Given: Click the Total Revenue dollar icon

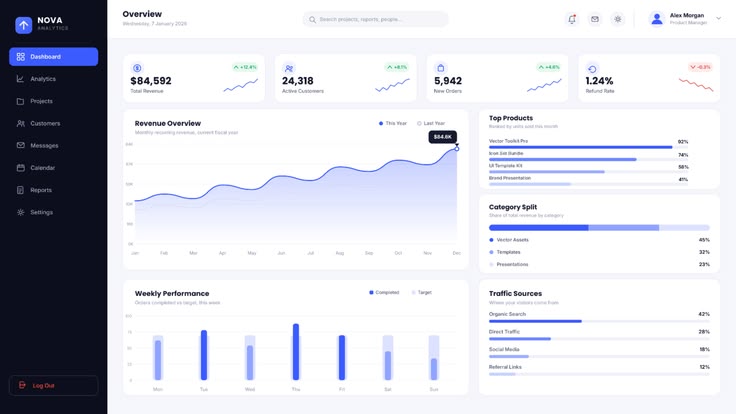Looking at the screenshot, I should click(x=137, y=68).
